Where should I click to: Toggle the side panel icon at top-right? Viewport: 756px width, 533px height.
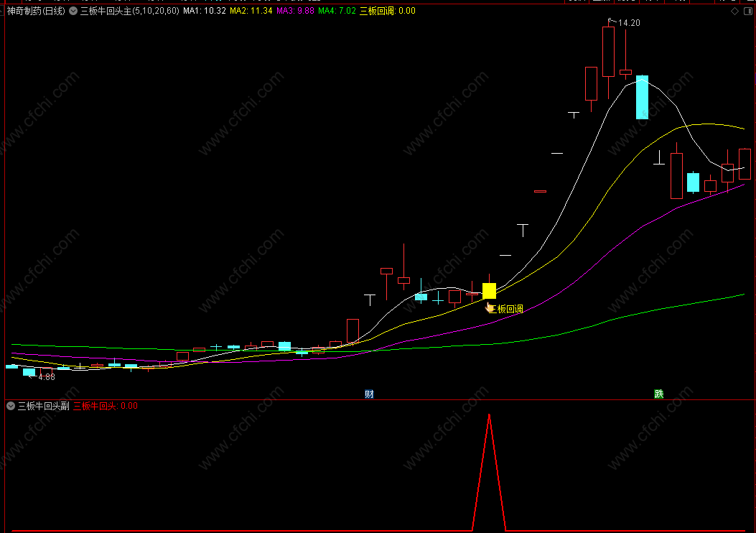pyautogui.click(x=748, y=11)
